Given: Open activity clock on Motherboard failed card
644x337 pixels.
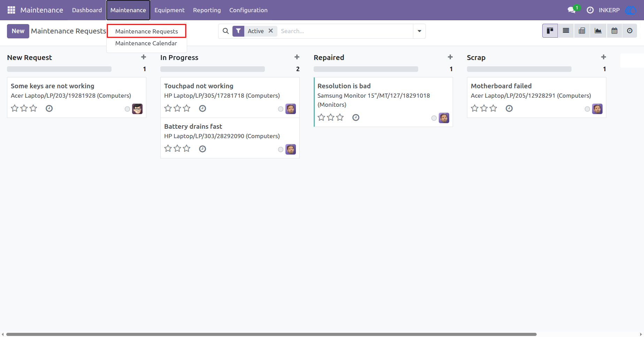Looking at the screenshot, I should [509, 108].
